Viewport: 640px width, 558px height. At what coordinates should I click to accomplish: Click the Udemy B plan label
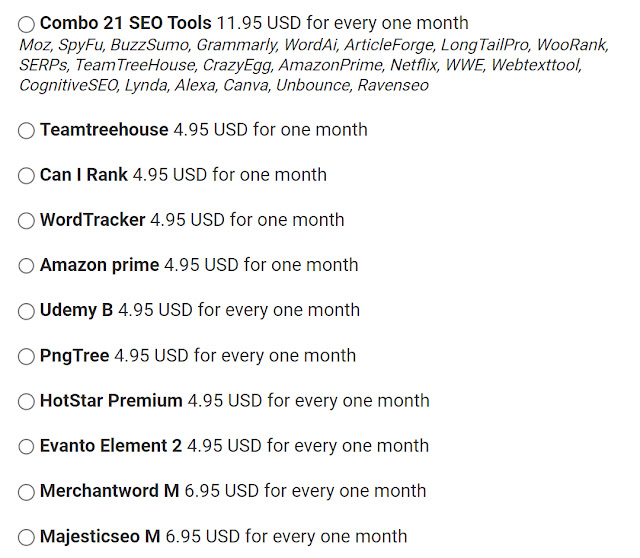tap(77, 310)
